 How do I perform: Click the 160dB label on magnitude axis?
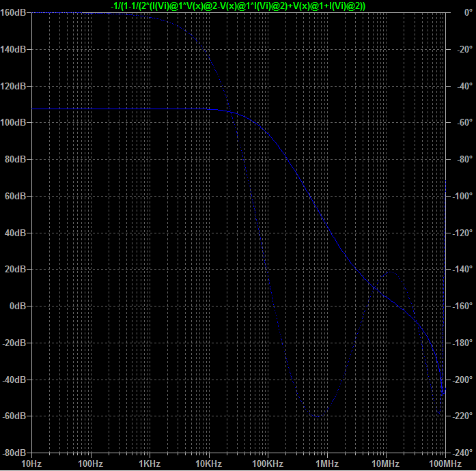(x=13, y=12)
